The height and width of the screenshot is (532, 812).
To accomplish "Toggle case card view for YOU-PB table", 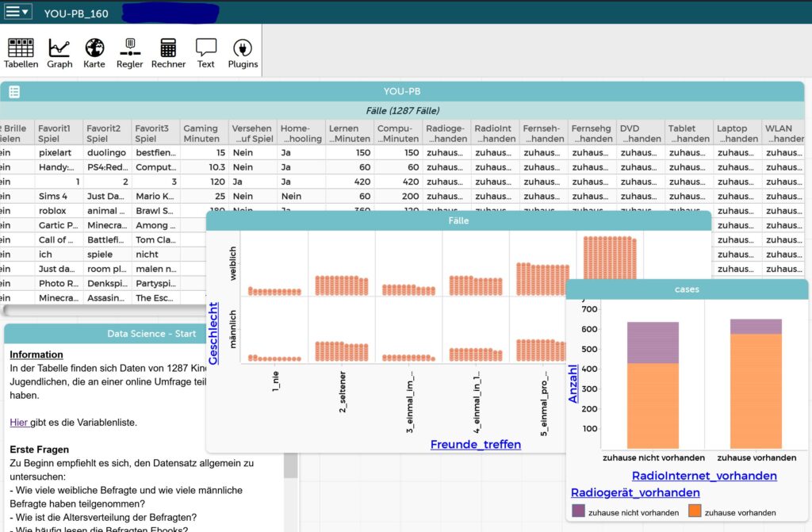I will 14,92.
